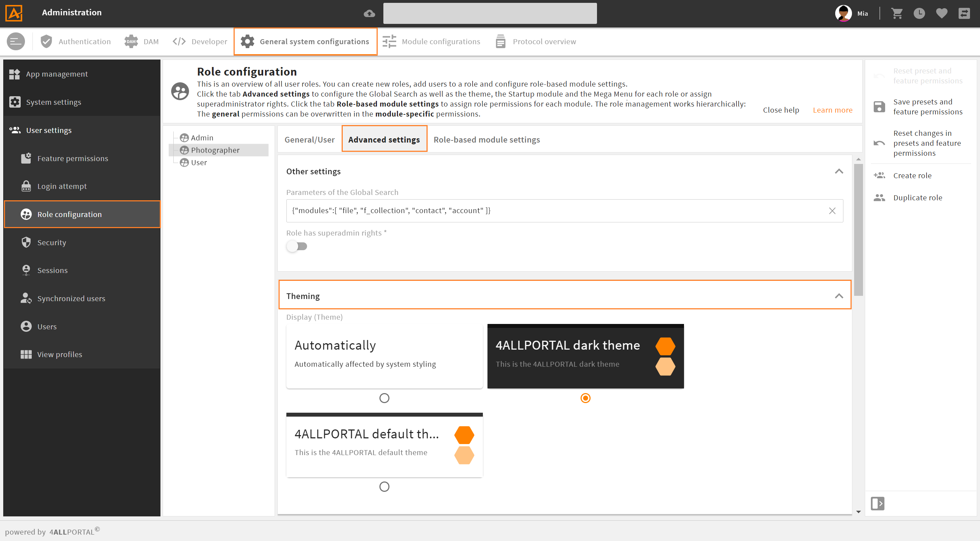Toggle the round hamburger menu button
The height and width of the screenshot is (541, 980).
tap(16, 41)
